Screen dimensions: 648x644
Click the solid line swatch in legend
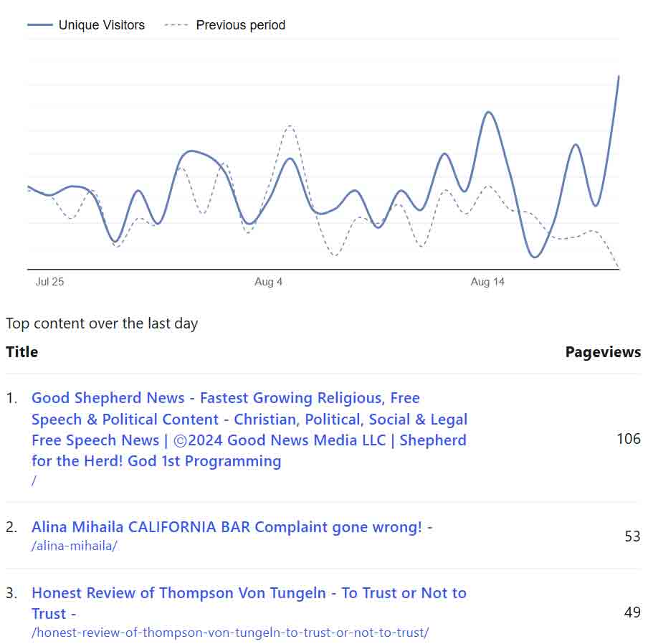40,25
